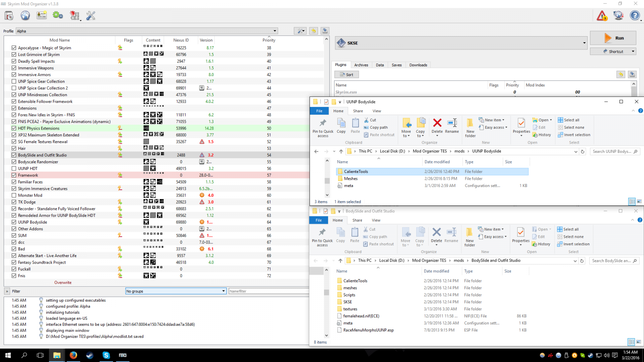Toggle HDT Physics Extensions checkbox
The width and height of the screenshot is (644, 362).
point(14,128)
